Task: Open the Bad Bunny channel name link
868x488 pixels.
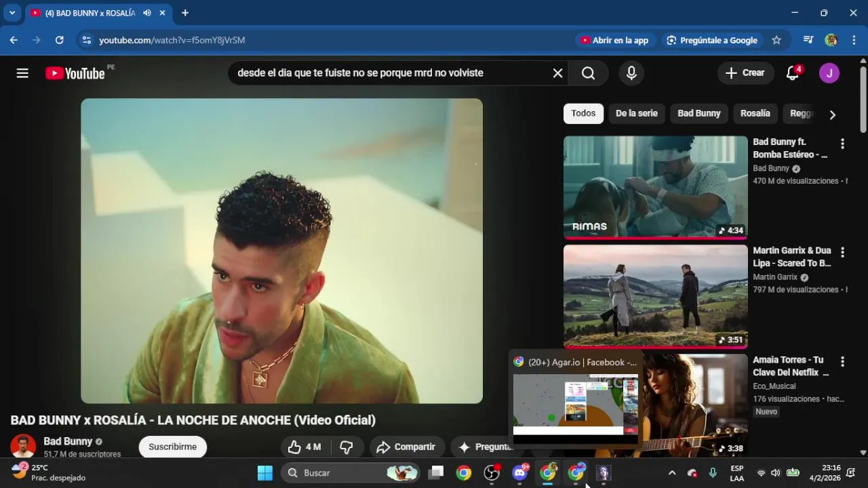Action: [68, 441]
